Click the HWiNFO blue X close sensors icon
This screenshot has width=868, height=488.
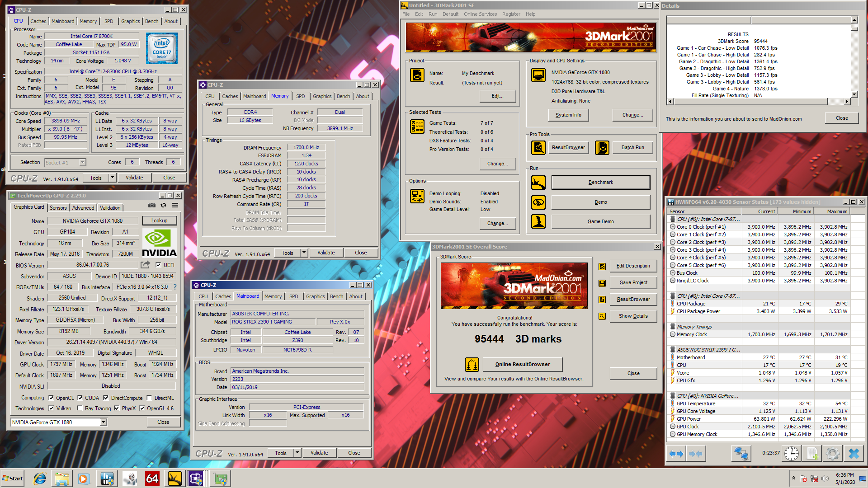[x=854, y=453]
